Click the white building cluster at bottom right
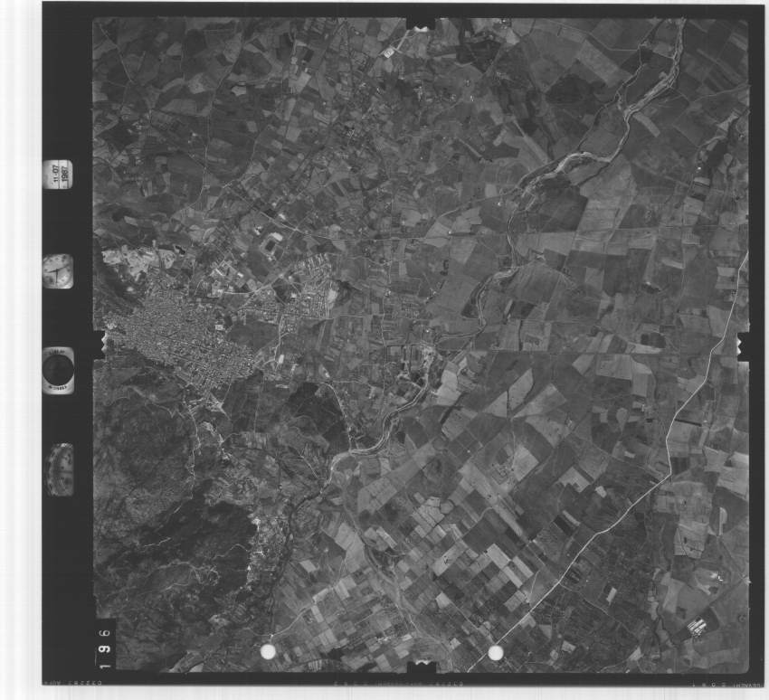 tap(698, 625)
